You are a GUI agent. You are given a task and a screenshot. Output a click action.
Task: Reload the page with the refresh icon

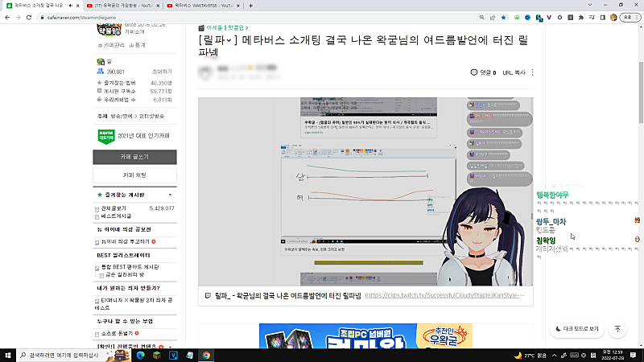tap(29, 18)
